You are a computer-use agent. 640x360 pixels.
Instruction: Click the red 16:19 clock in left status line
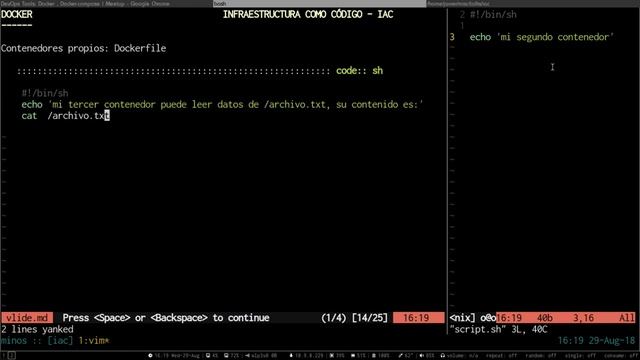point(416,318)
